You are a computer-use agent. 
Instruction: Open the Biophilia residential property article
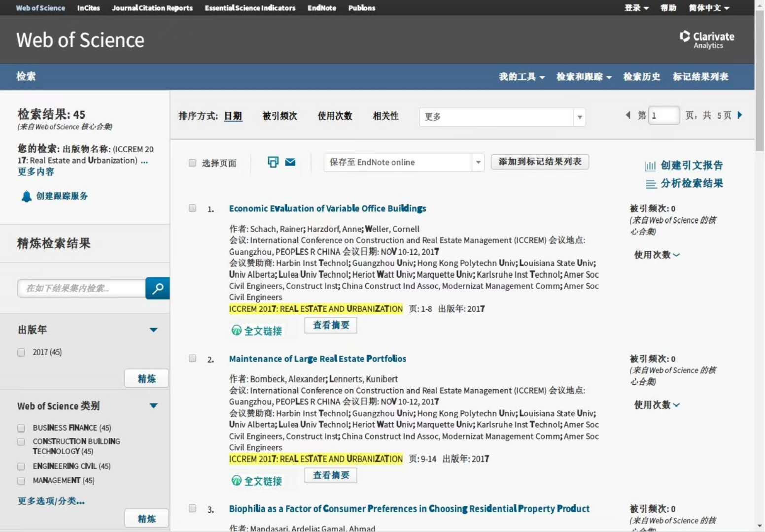(409, 509)
